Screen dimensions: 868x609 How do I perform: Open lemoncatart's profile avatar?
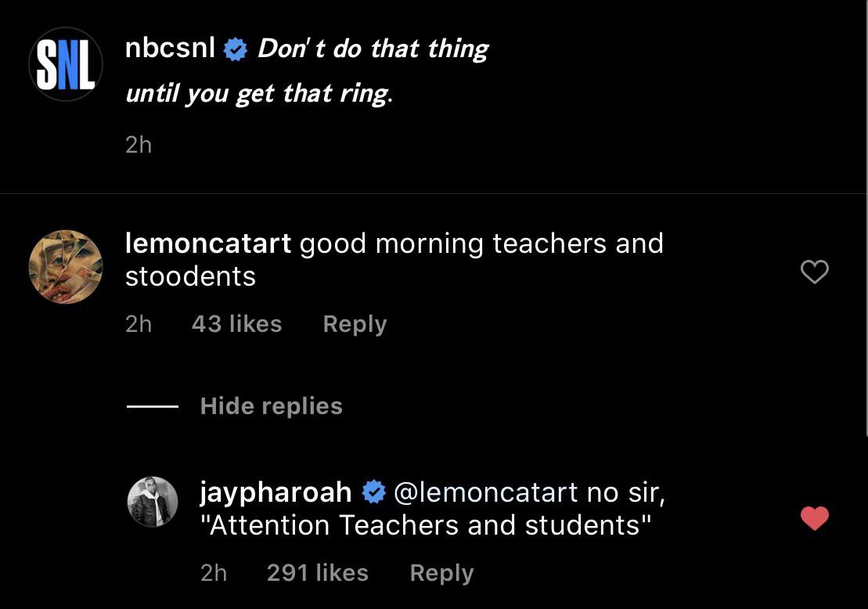(65, 267)
